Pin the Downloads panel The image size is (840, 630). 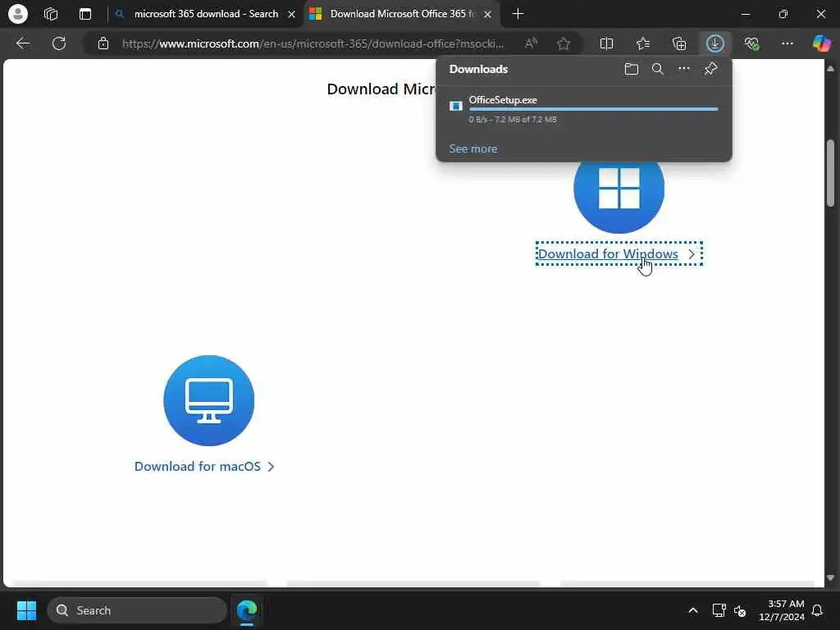click(x=711, y=69)
